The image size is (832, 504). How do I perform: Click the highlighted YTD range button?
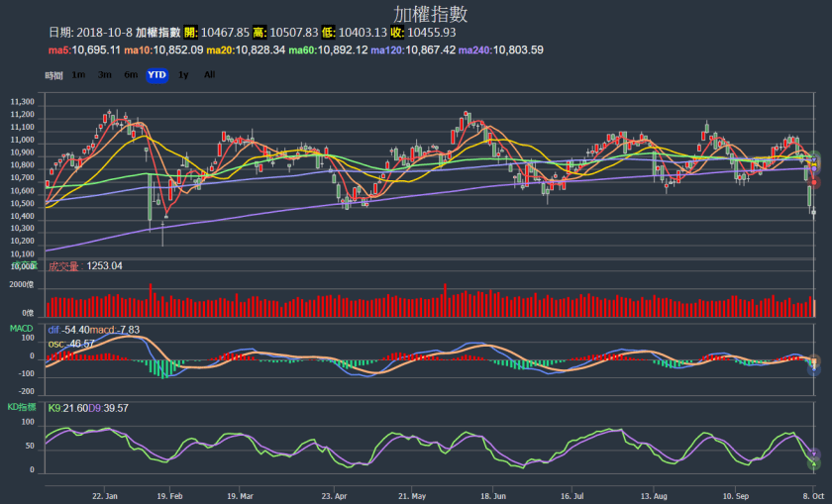(156, 74)
